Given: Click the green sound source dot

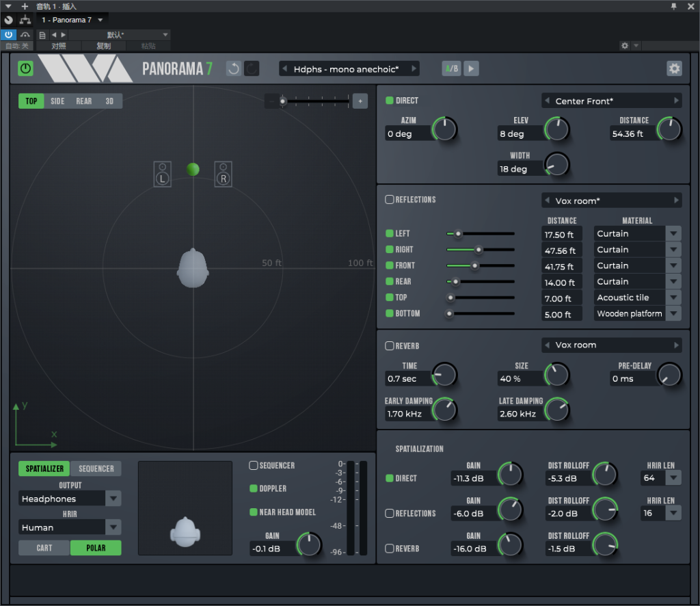Looking at the screenshot, I should pos(193,169).
